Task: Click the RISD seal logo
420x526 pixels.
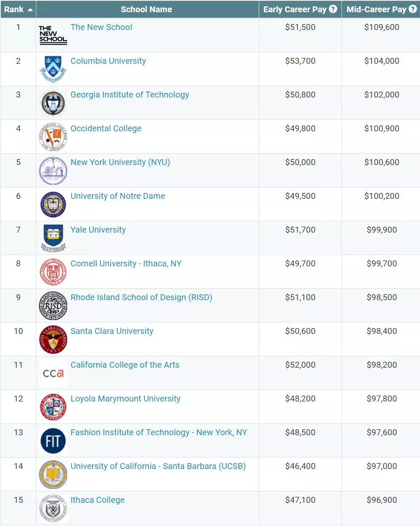Action: coord(53,306)
